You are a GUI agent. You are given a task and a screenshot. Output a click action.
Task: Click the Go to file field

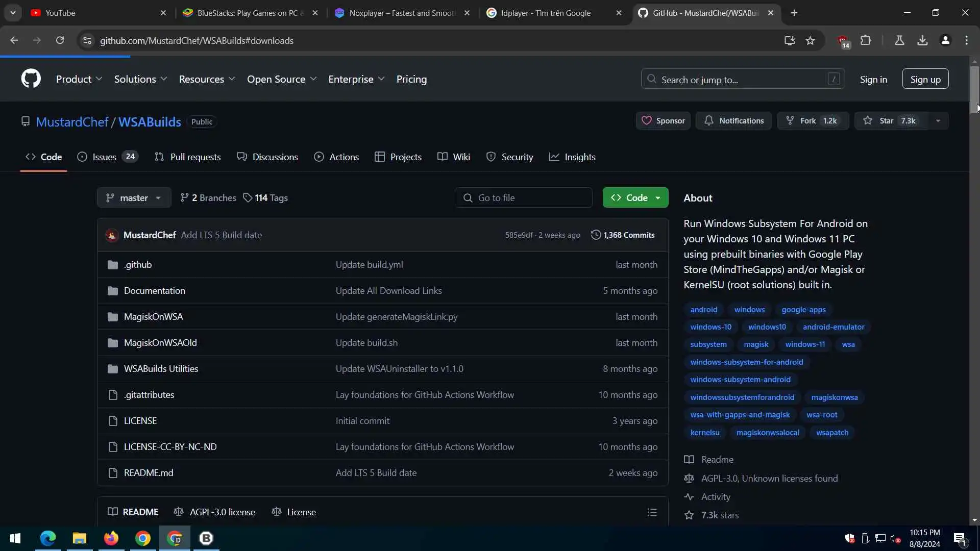click(523, 198)
